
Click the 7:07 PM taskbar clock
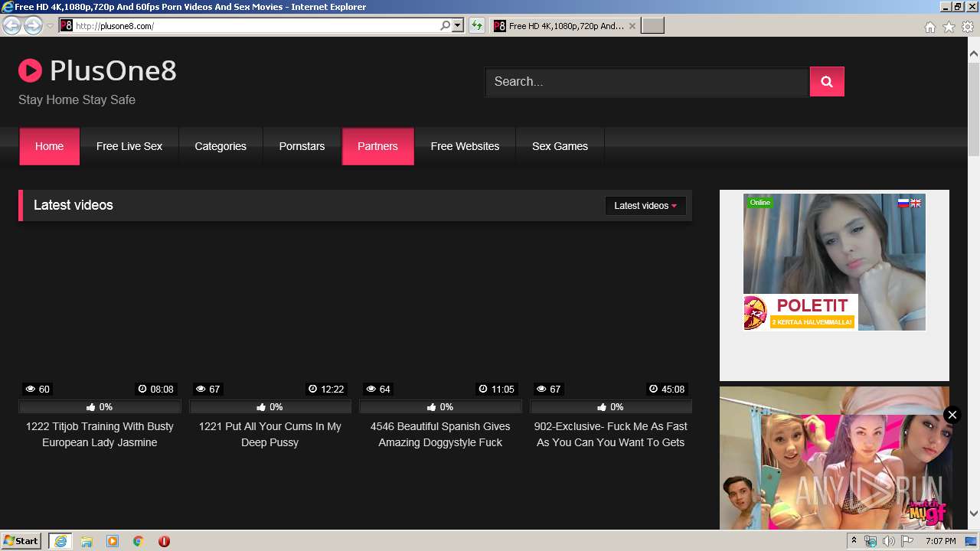(940, 541)
